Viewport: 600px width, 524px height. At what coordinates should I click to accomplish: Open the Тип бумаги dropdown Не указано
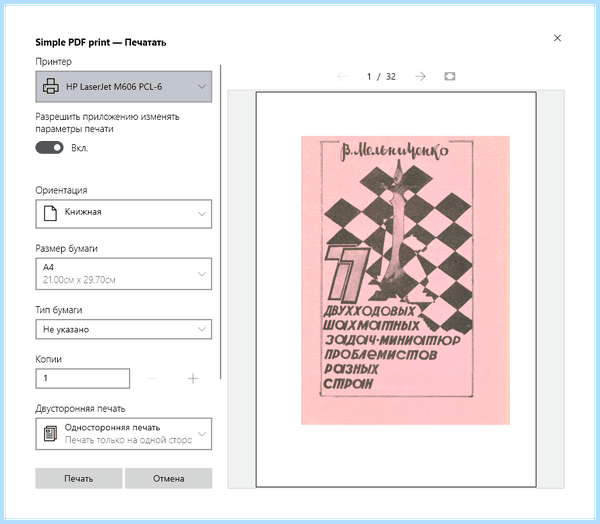(124, 329)
